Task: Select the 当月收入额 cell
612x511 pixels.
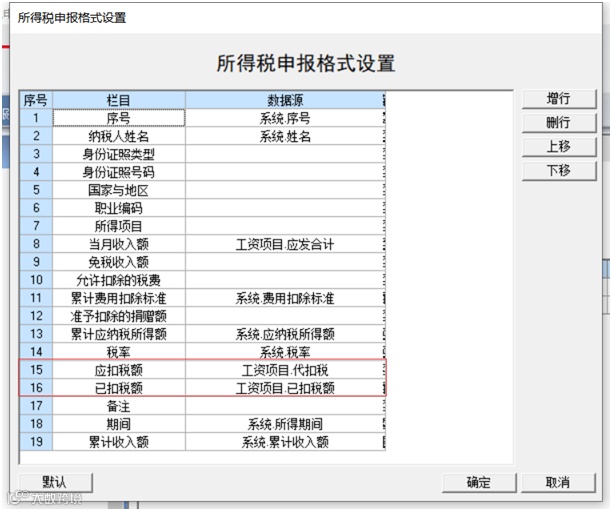Action: tap(119, 244)
